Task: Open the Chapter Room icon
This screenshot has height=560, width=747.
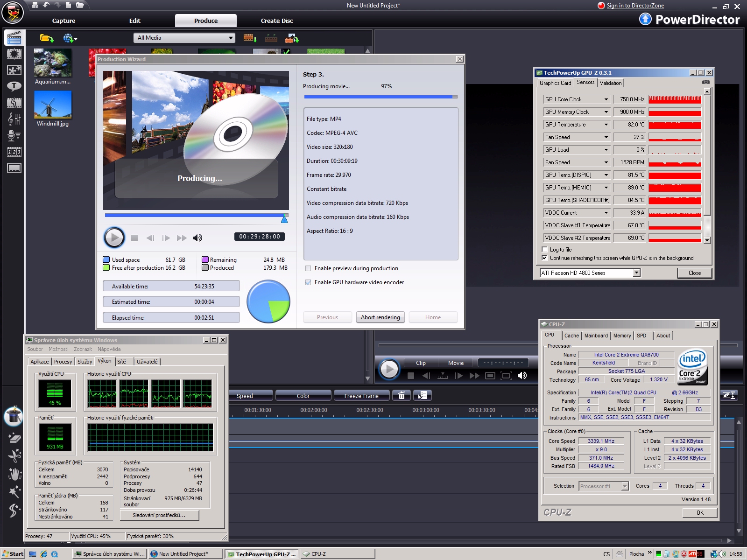Action: [14, 152]
